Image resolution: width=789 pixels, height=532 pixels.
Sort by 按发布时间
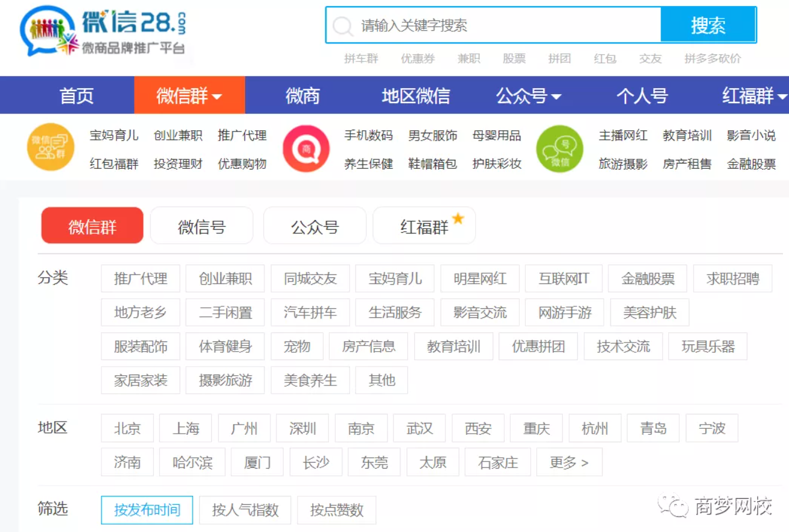(x=147, y=510)
